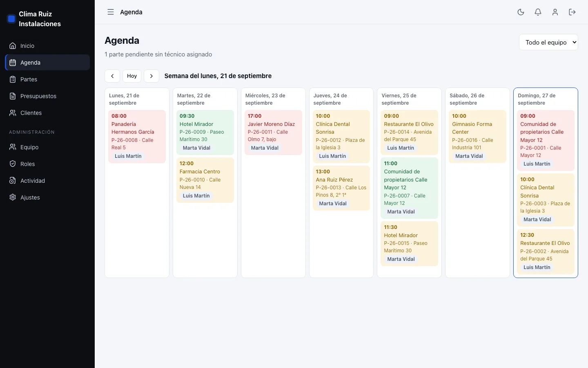588x368 pixels.
Task: Open Roles label in sidebar
Action: pyautogui.click(x=27, y=164)
